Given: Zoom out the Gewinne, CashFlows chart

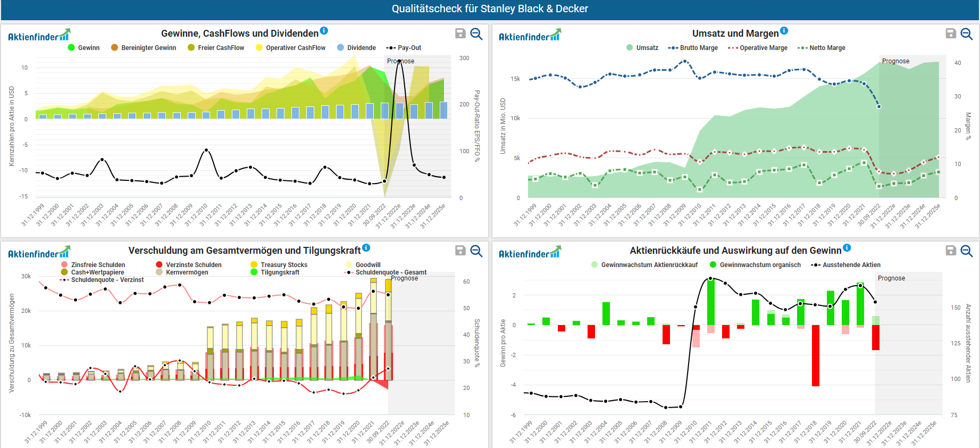Looking at the screenshot, I should [x=476, y=34].
